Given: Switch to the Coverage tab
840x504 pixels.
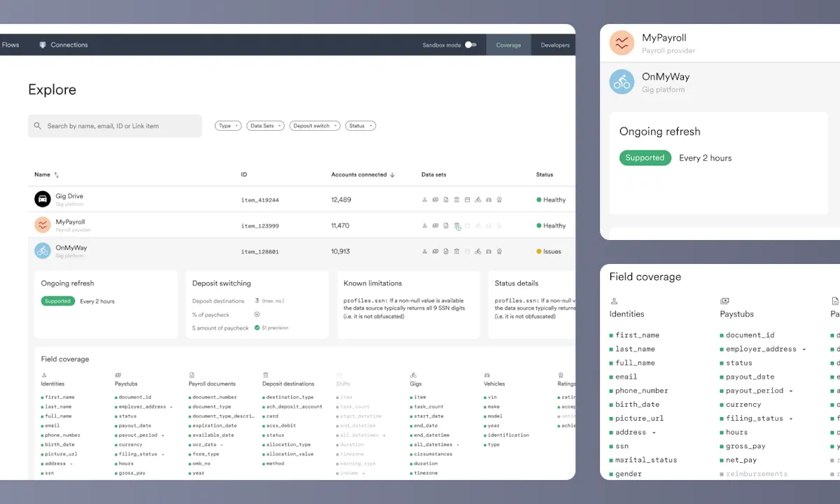Looking at the screenshot, I should pos(508,45).
